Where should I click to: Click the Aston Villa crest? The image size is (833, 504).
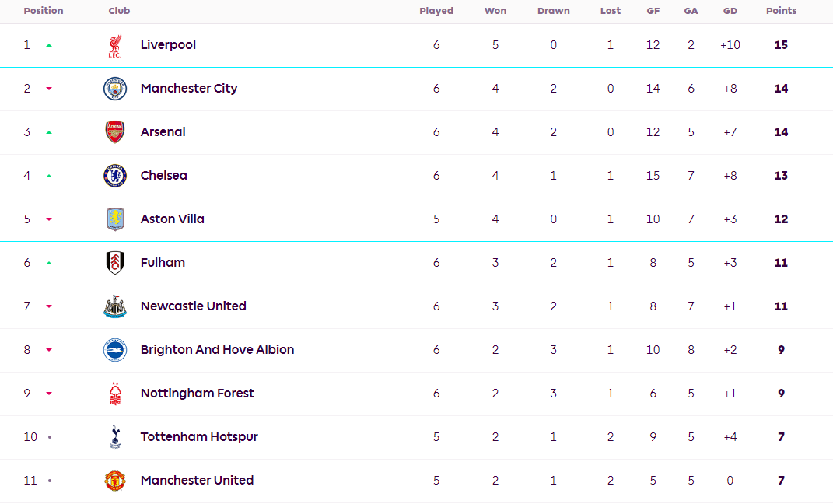pos(115,219)
